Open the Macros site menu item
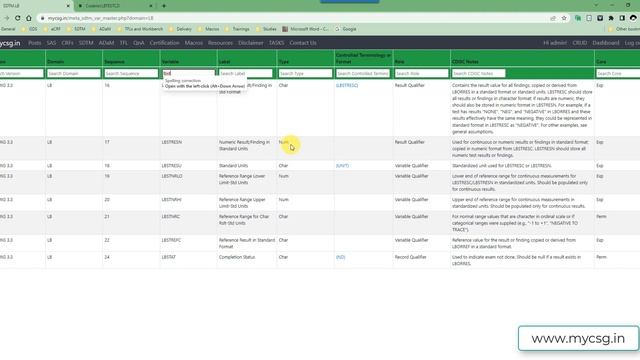The height and width of the screenshot is (360, 640). [194, 43]
